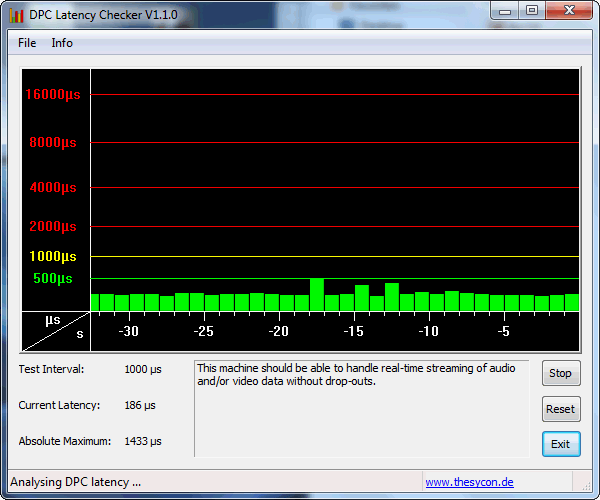600x500 pixels.
Task: Click the µs/s axis unit corner box
Action: (x=56, y=331)
